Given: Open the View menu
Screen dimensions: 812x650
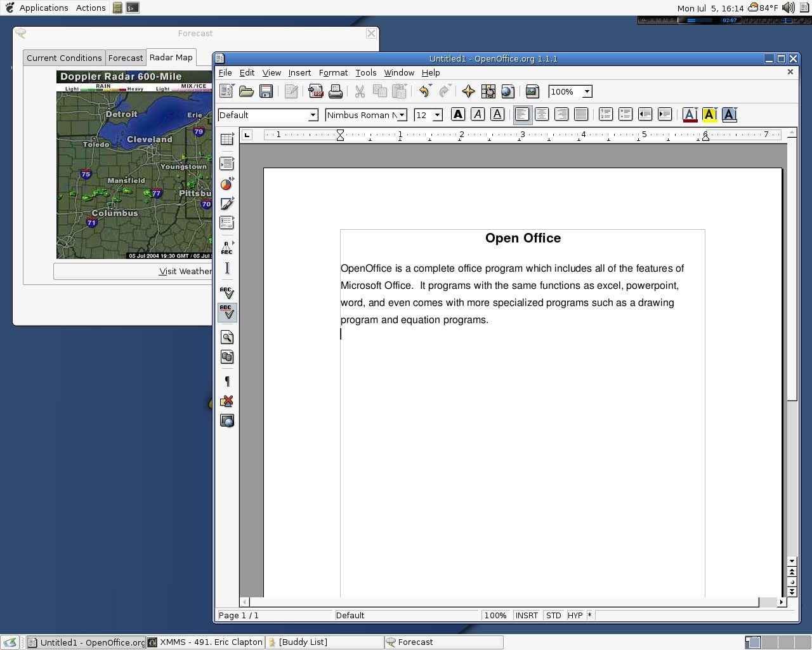Looking at the screenshot, I should coord(272,72).
